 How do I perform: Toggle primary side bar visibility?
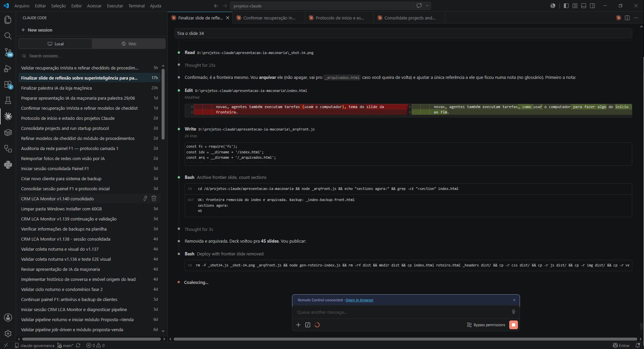tap(566, 6)
